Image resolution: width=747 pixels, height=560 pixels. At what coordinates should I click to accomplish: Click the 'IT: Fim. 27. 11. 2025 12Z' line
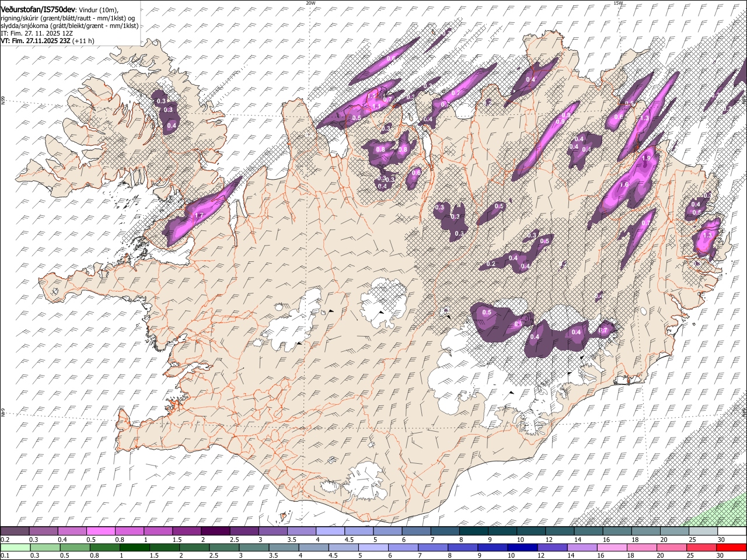click(x=37, y=33)
